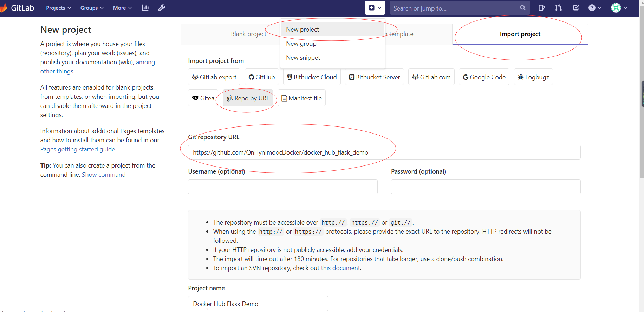Choose Bitbucket Server import source
644x312 pixels.
coord(375,77)
